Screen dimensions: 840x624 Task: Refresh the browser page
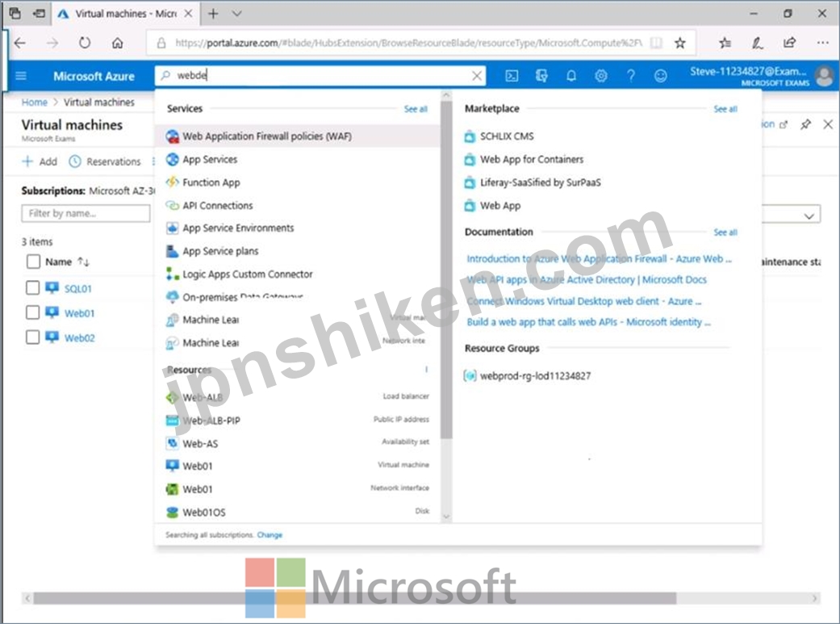[85, 43]
